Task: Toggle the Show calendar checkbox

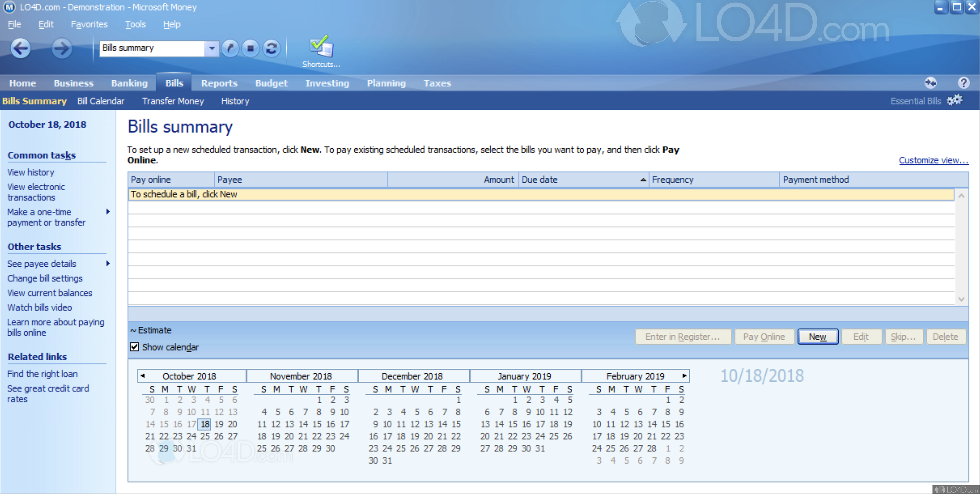Action: click(x=134, y=347)
